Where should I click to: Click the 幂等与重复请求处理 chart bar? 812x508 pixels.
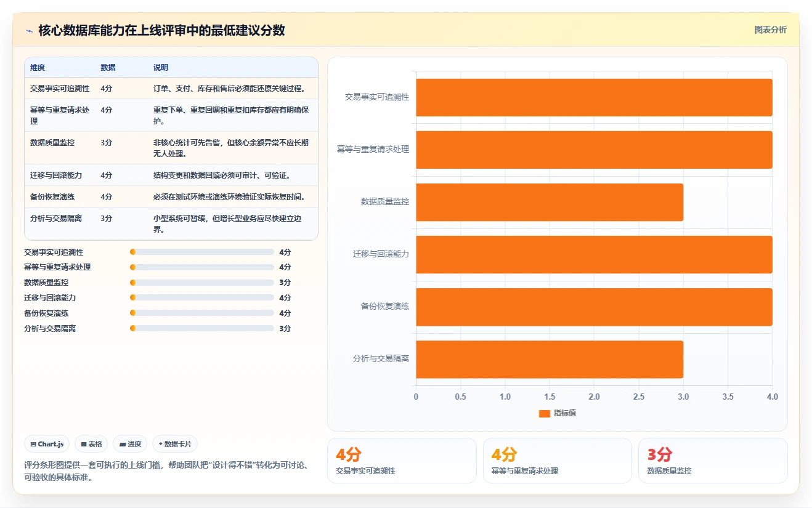[594, 150]
